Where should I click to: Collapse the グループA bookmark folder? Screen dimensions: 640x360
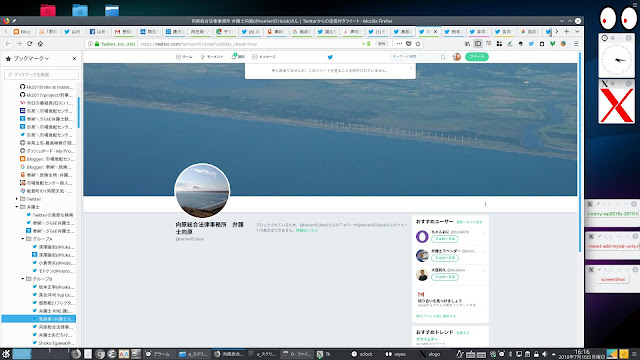coord(23,239)
